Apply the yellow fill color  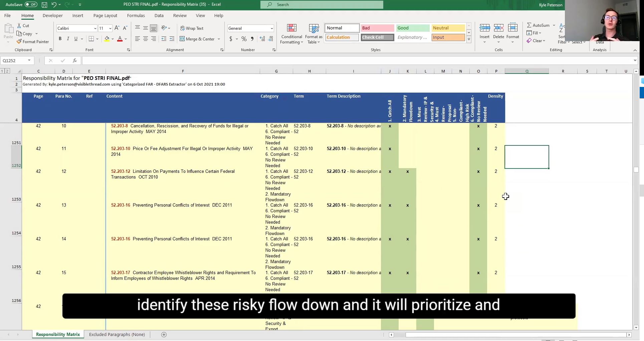[107, 39]
